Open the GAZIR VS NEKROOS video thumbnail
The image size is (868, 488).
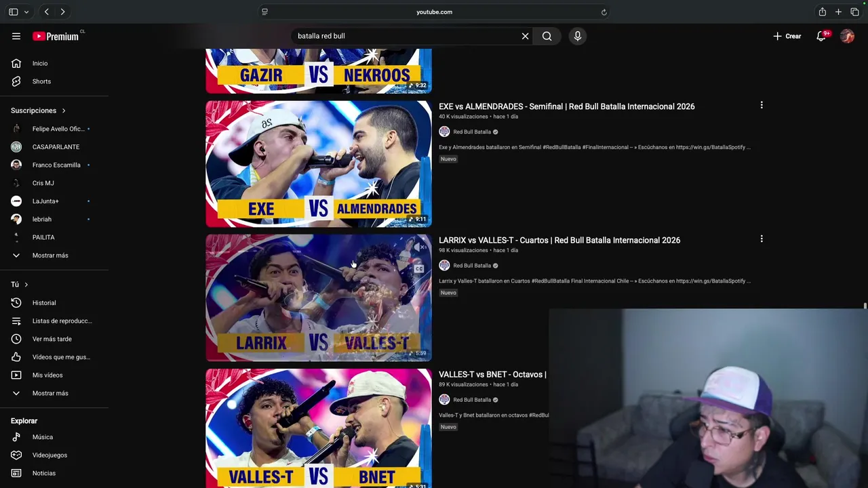tap(319, 70)
